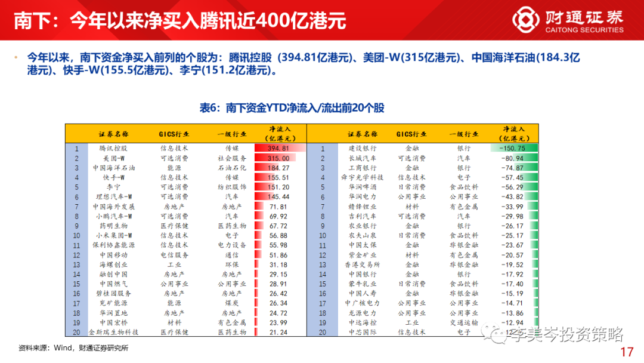Click the 21.24 net inflow value
The width and height of the screenshot is (644, 363).
coord(278,332)
